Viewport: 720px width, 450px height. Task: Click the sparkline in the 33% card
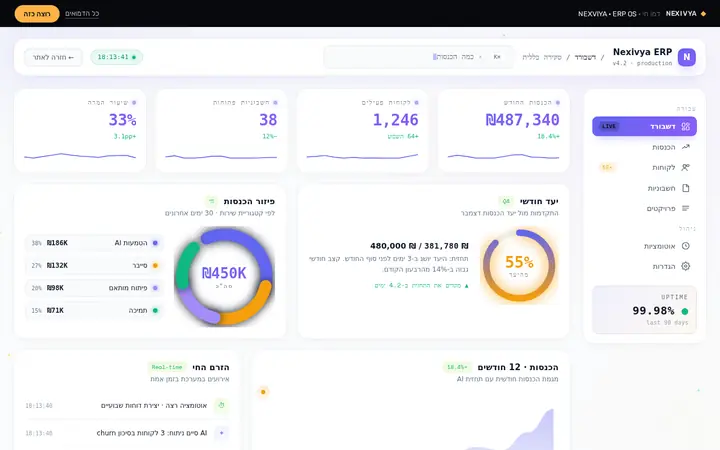pos(80,156)
